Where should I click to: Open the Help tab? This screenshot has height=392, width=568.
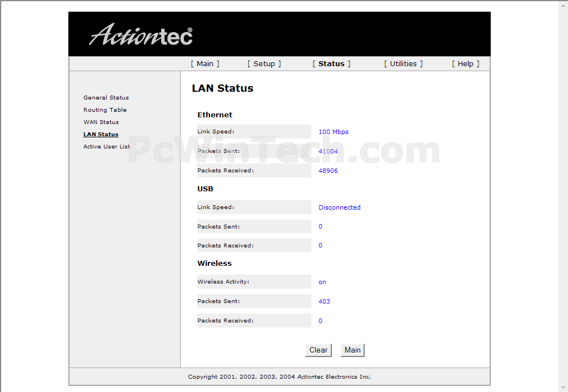(x=466, y=64)
